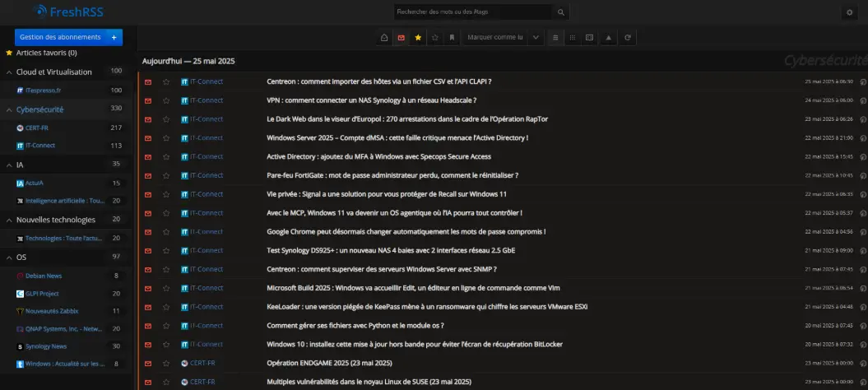Select the IT-Connect feed in sidebar

pyautogui.click(x=39, y=146)
